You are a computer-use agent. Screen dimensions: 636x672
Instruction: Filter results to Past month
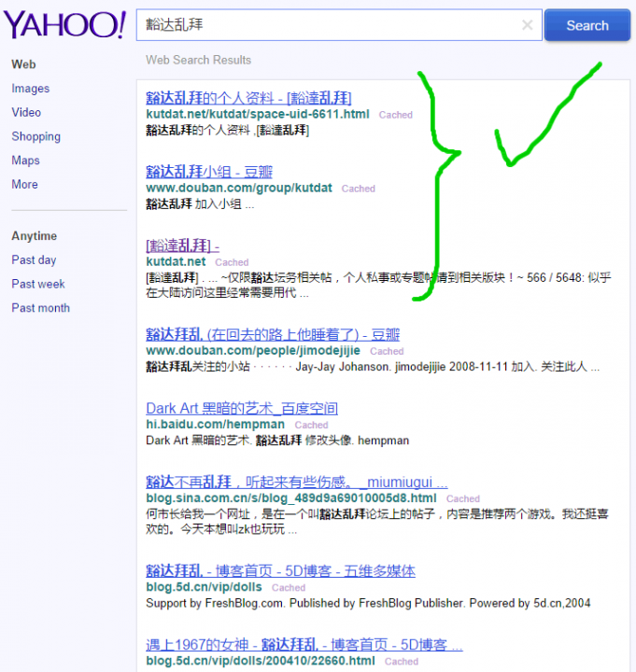[x=40, y=308]
